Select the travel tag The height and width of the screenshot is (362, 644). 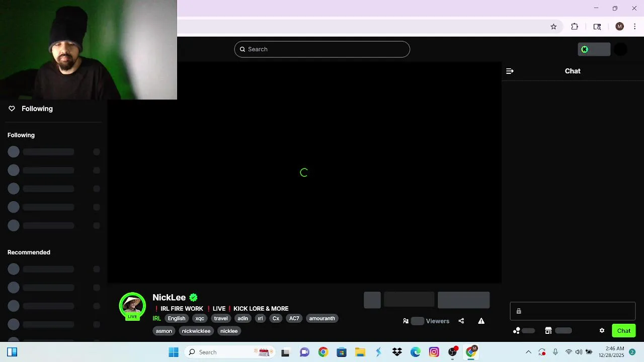pos(221,318)
